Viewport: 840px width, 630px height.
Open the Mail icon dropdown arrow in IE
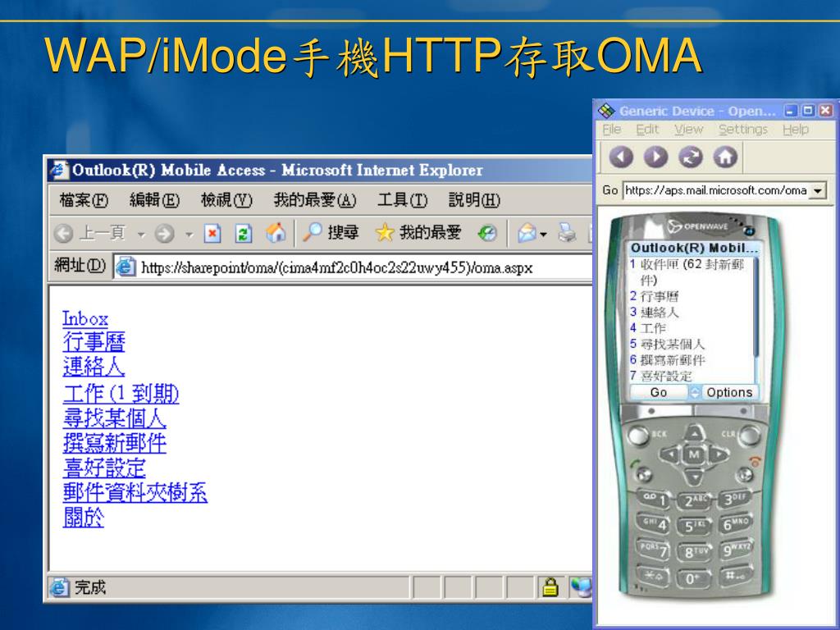(x=544, y=234)
